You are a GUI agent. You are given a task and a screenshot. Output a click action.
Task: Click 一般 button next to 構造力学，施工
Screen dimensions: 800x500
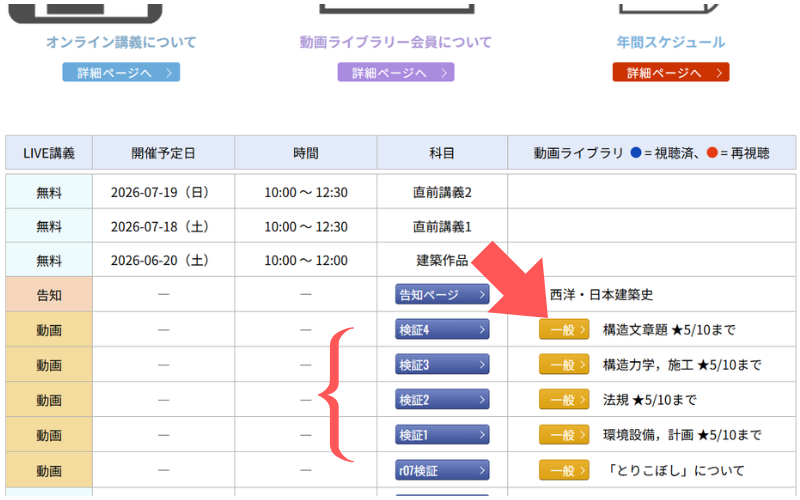(564, 365)
